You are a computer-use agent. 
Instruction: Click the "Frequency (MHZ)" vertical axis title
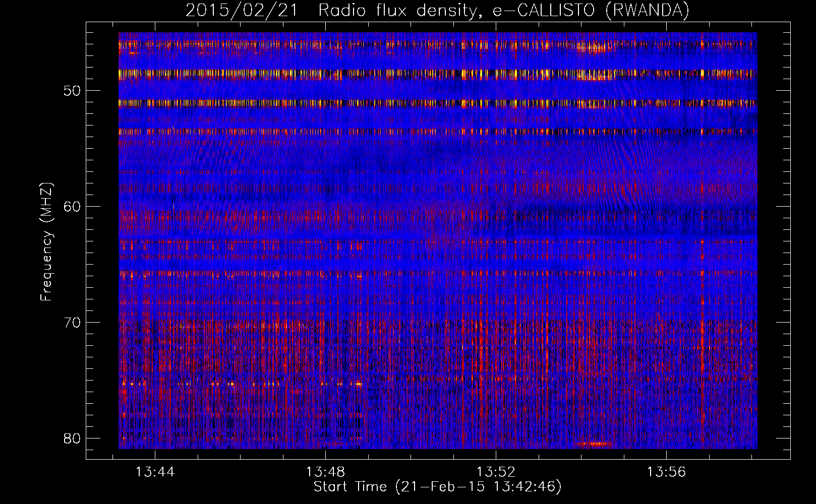46,242
